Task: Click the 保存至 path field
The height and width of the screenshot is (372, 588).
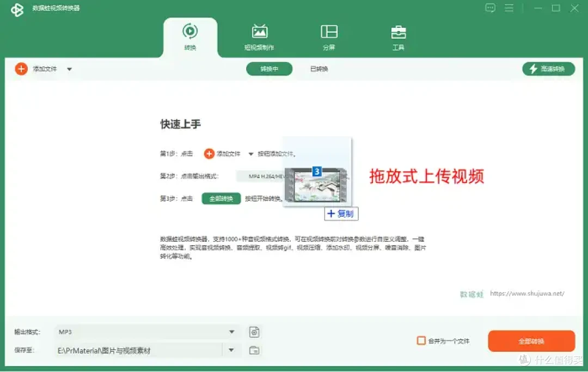Action: (x=139, y=350)
